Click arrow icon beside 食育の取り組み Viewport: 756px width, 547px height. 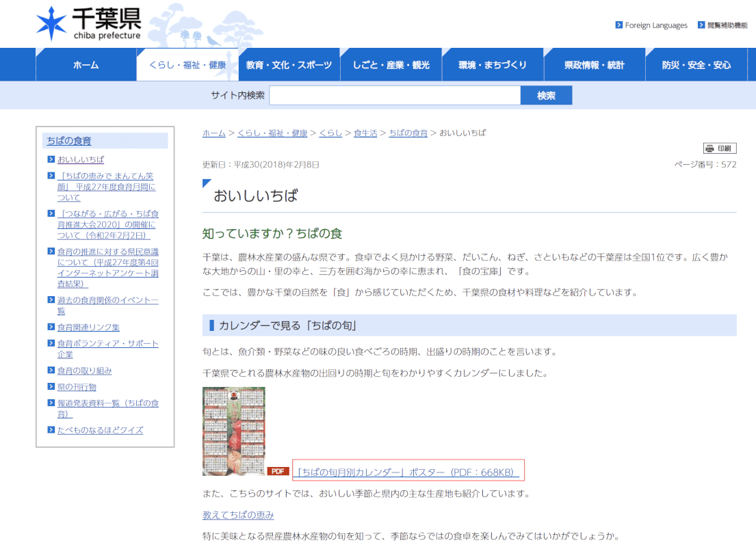pos(51,370)
